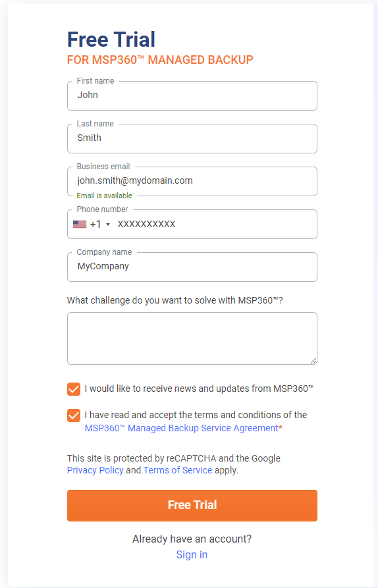
Task: Click the Sign in link
Action: pyautogui.click(x=192, y=554)
